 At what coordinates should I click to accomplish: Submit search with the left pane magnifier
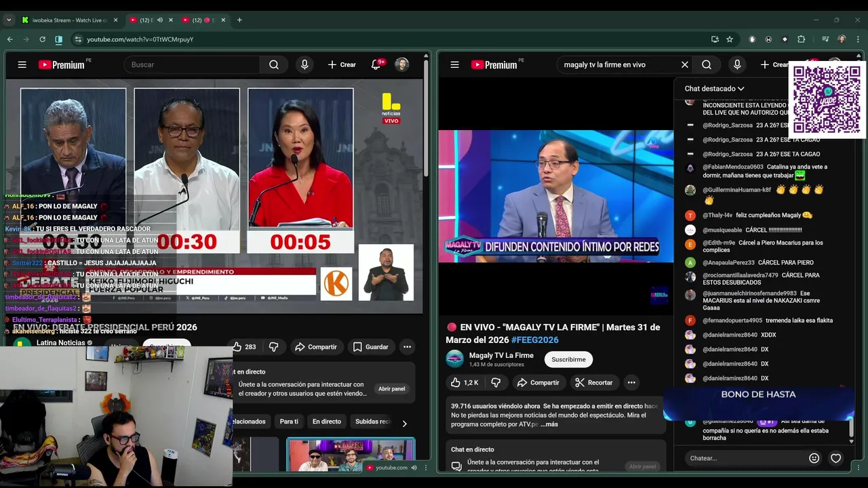click(x=274, y=64)
